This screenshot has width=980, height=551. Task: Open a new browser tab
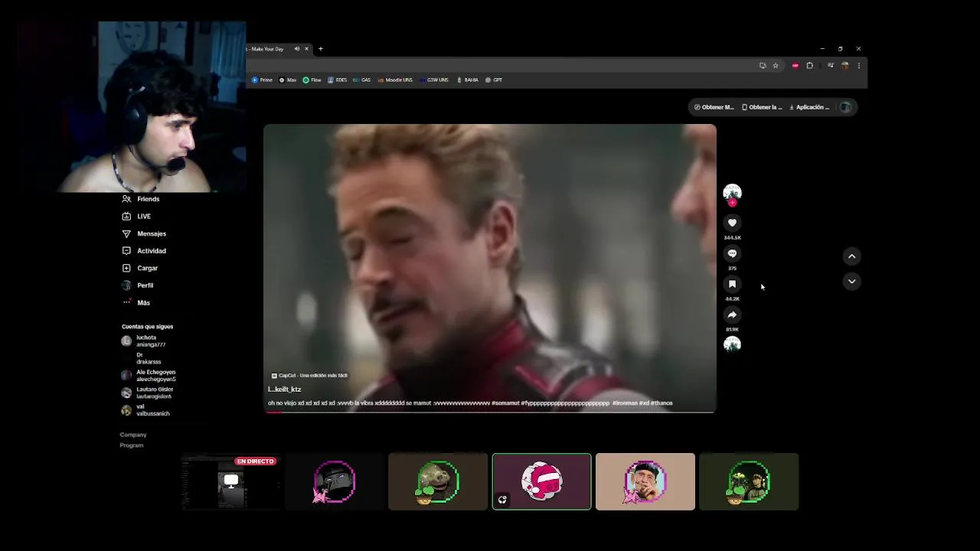tap(321, 49)
